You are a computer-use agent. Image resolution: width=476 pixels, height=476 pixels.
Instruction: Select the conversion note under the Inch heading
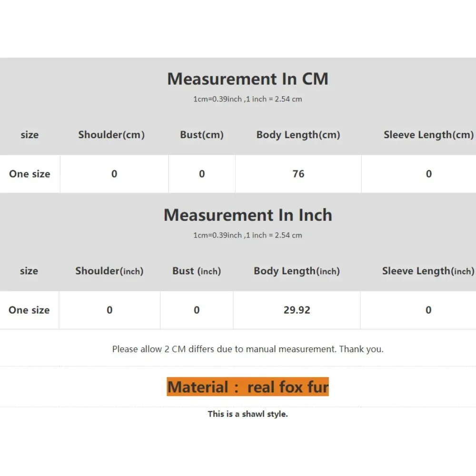(248, 235)
